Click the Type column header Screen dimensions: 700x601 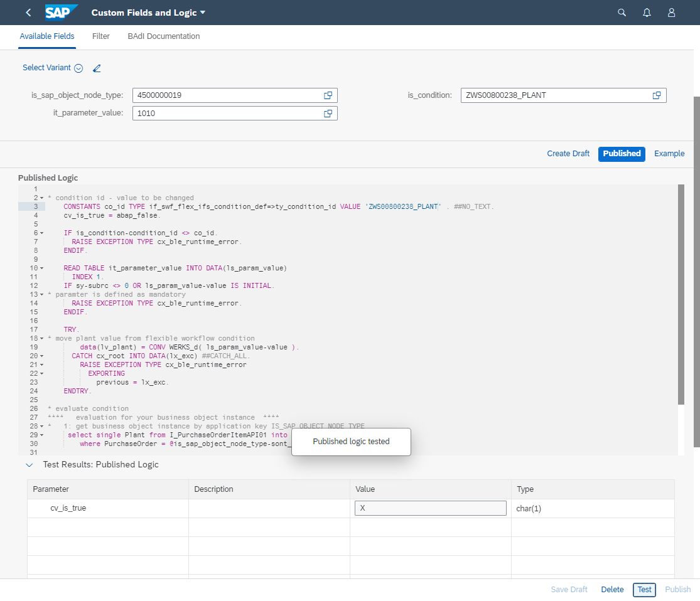(x=593, y=489)
